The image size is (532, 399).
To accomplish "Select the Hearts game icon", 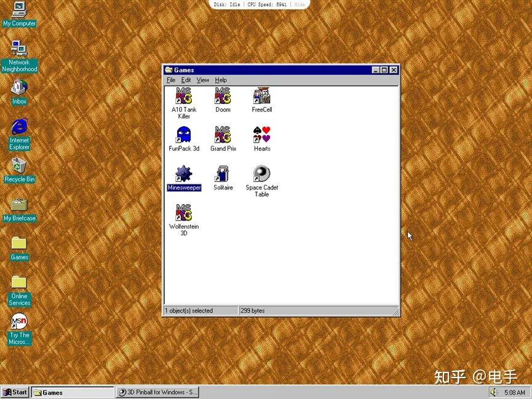I will [x=261, y=136].
